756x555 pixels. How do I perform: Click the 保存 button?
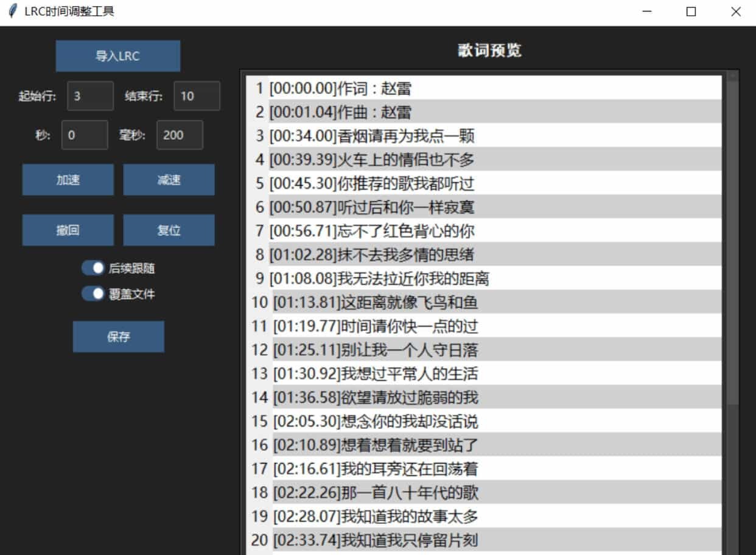click(x=118, y=336)
